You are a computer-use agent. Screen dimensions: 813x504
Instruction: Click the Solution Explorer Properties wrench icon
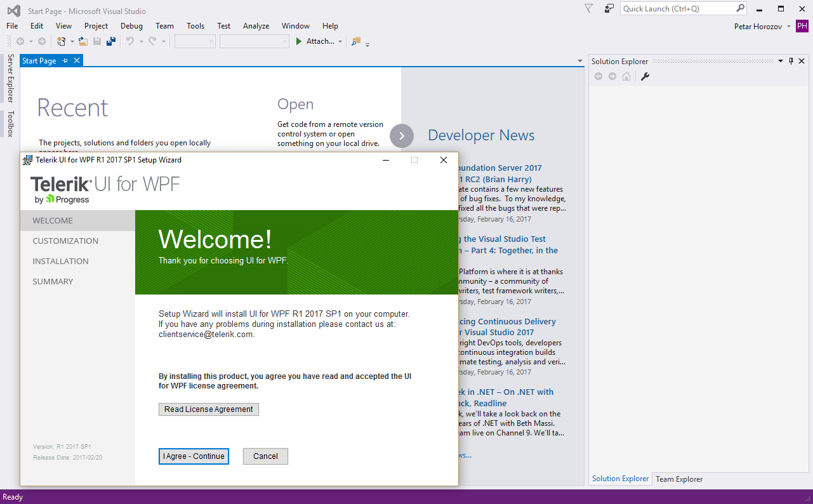click(x=645, y=76)
